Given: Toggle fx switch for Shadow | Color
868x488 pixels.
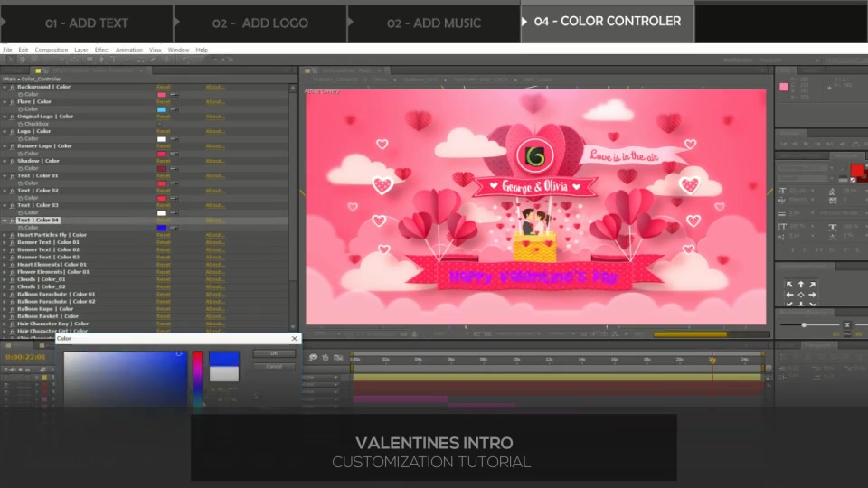Looking at the screenshot, I should pos(12,161).
